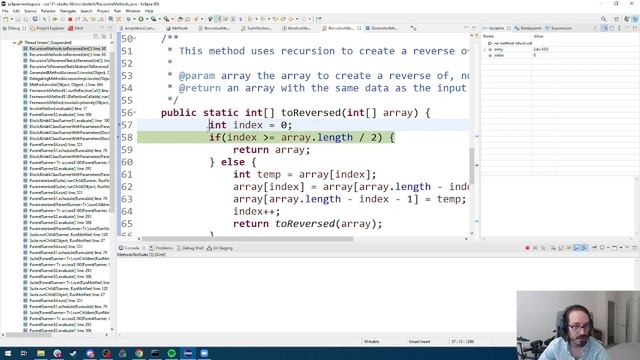Screen dimensions: 640x360
Task: Minimize the Variables view panel
Action: tap(626, 28)
